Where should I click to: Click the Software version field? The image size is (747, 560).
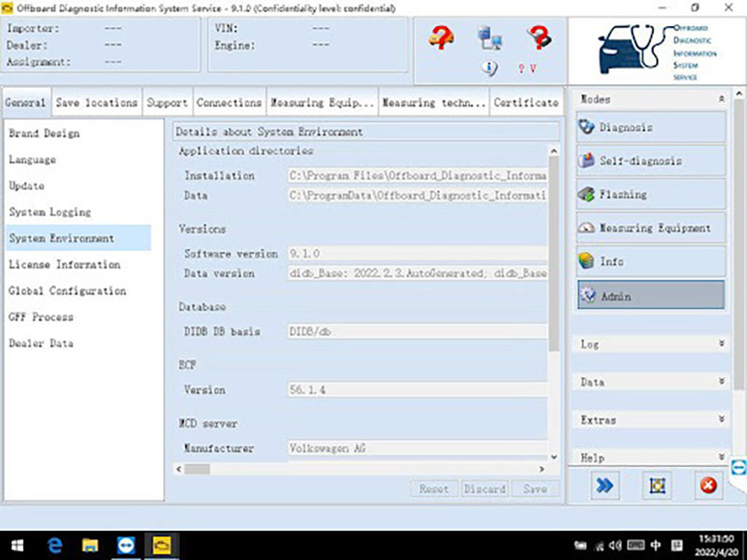point(417,253)
